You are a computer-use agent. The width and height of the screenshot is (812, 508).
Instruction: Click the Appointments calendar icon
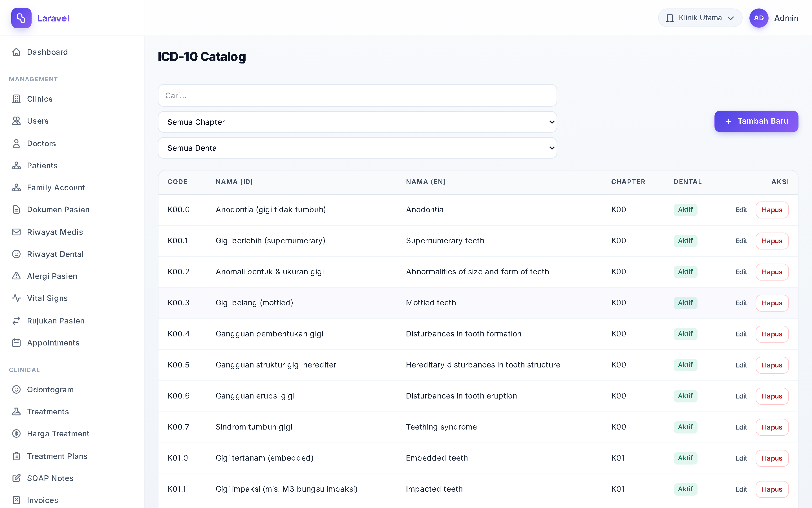[16, 343]
